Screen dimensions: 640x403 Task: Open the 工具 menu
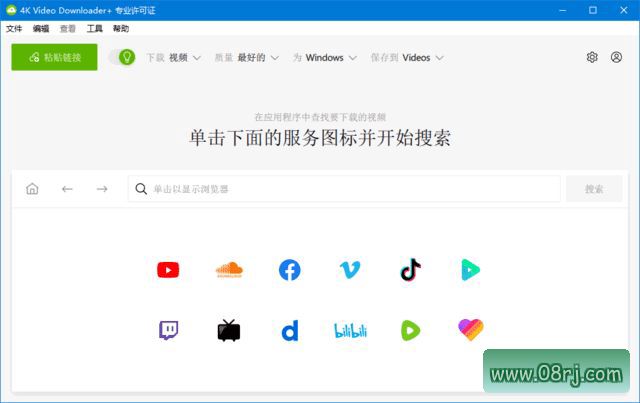point(95,29)
